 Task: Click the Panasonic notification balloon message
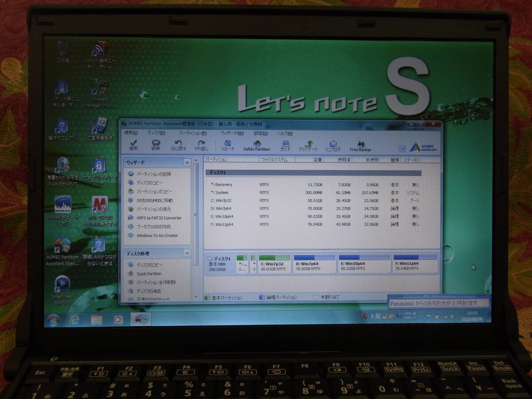click(433, 303)
